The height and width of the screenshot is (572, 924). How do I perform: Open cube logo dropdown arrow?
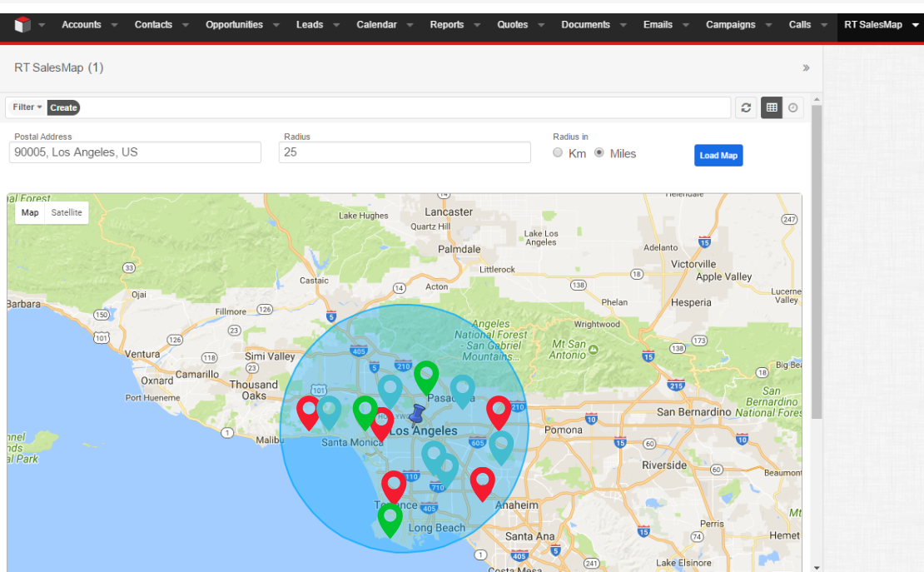[x=42, y=25]
